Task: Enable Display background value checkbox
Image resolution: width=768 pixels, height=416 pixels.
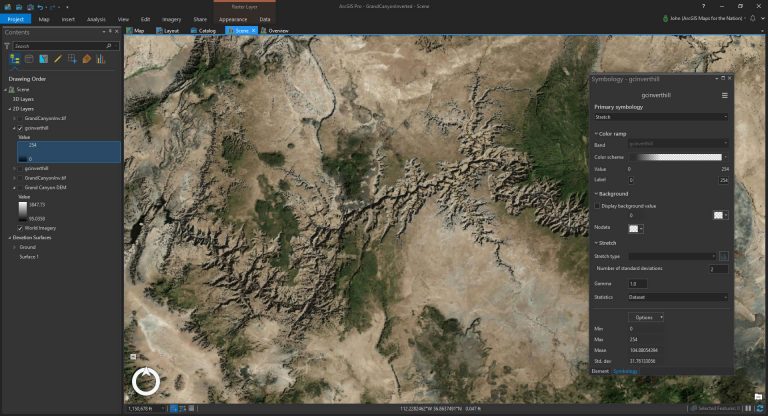Action: click(x=597, y=206)
